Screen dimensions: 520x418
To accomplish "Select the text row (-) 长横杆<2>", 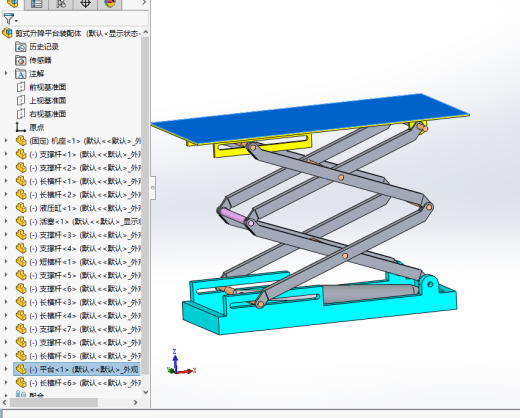I will pos(85,195).
